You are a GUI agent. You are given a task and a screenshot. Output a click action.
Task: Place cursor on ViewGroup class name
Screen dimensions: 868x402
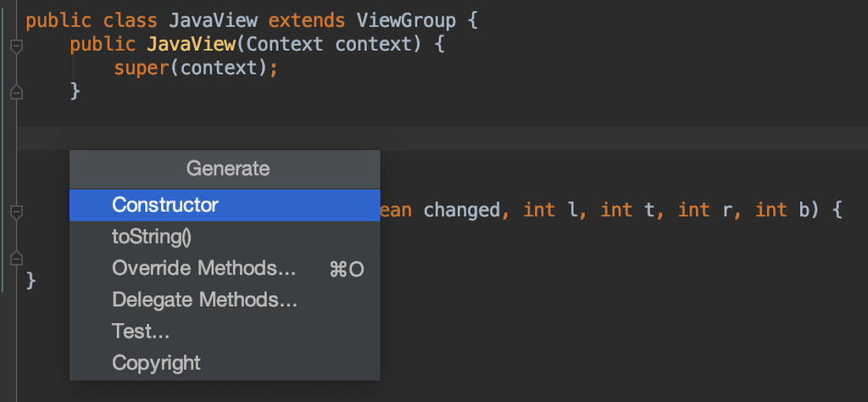(406, 21)
